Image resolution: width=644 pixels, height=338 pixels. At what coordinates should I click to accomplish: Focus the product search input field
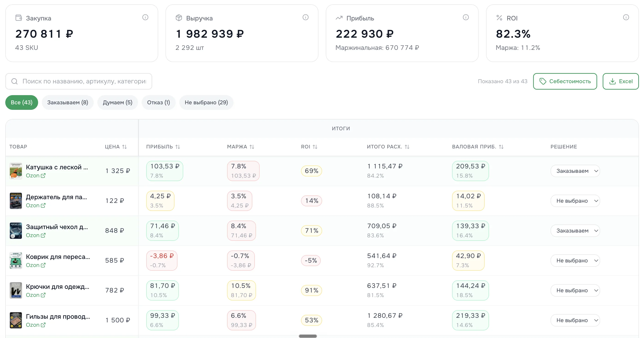click(79, 81)
